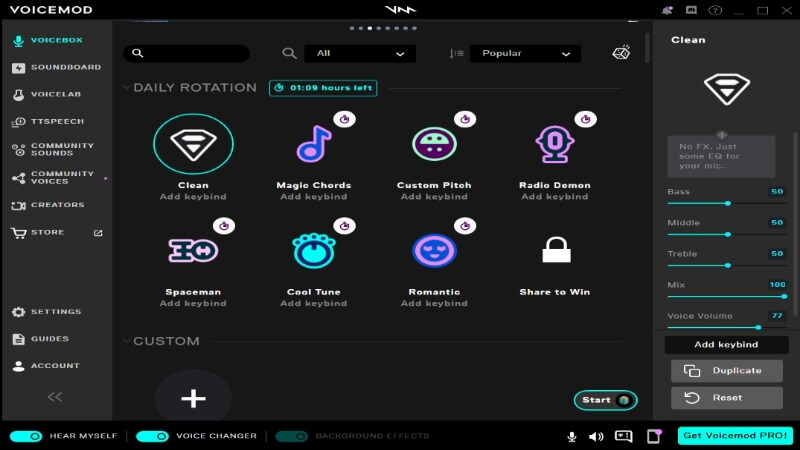Adjust the Voice Volume slider
The height and width of the screenshot is (450, 800).
pos(727,328)
